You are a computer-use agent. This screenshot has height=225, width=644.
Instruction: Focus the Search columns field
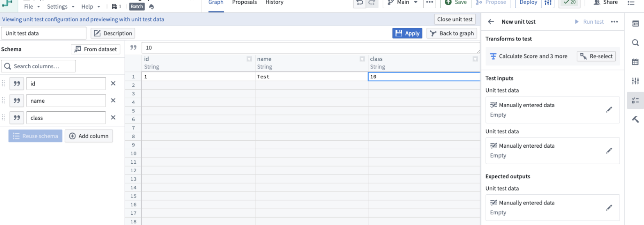[x=39, y=66]
